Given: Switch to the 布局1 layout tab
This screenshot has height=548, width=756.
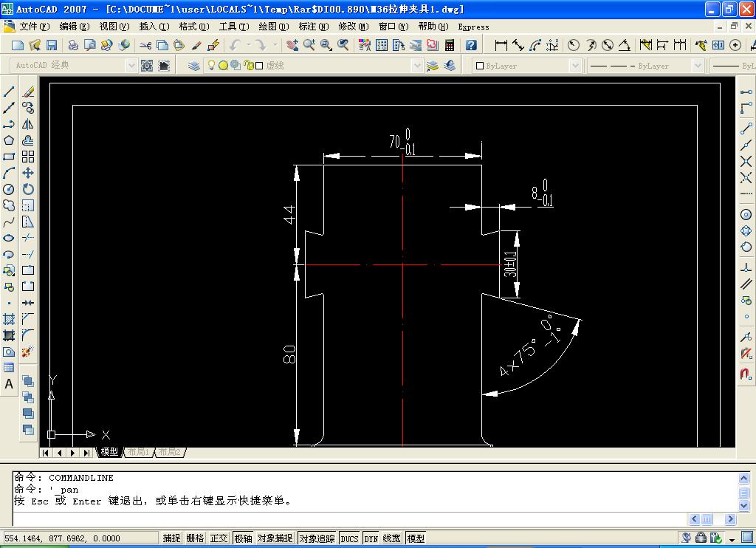Looking at the screenshot, I should coord(138,452).
